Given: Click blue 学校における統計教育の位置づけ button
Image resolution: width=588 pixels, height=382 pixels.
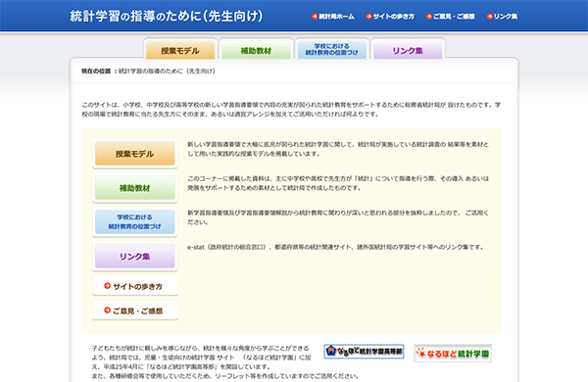Looking at the screenshot, I should pos(135,222).
